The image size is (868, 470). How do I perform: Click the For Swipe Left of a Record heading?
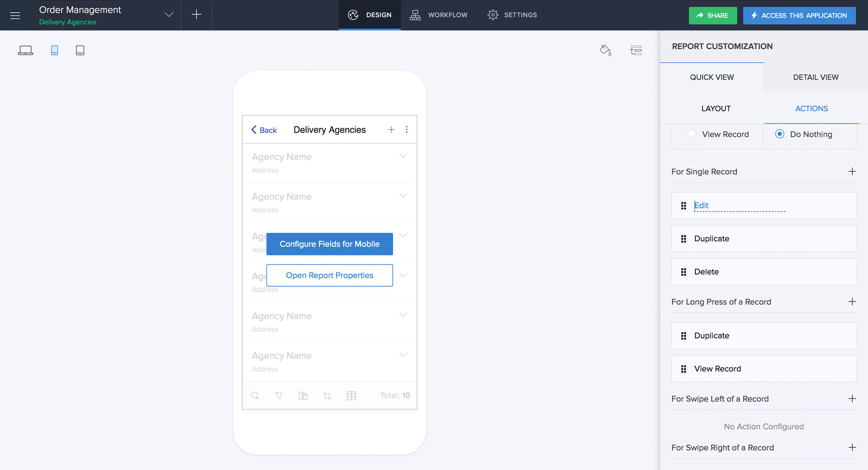point(720,399)
